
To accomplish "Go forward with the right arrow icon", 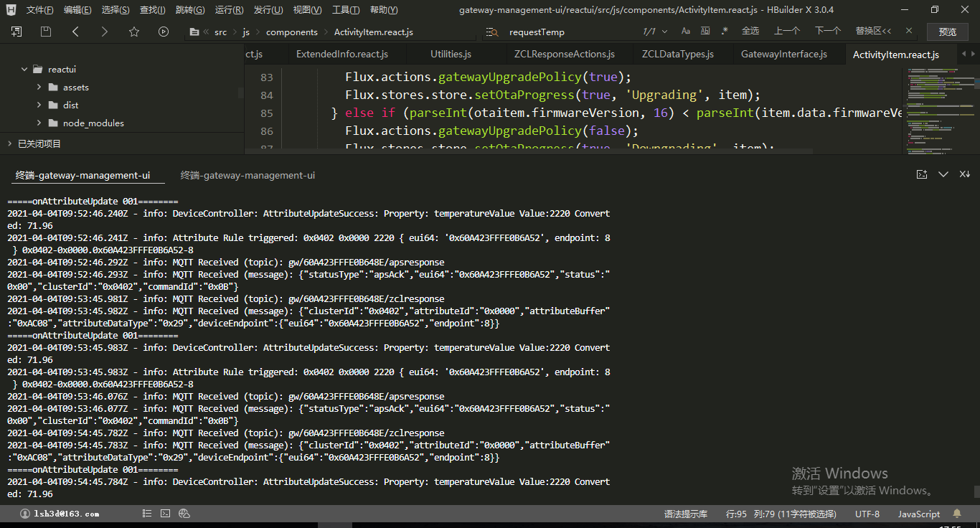I will (x=105, y=32).
